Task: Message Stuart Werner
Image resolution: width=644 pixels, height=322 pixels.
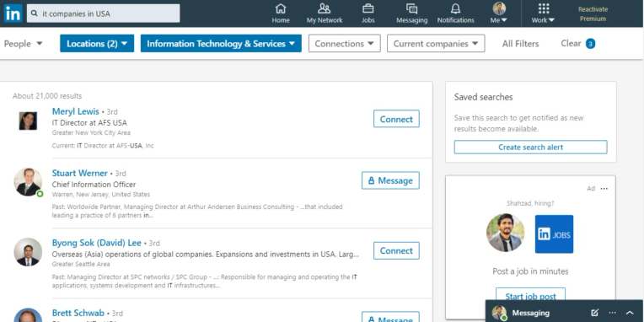Action: (x=390, y=180)
